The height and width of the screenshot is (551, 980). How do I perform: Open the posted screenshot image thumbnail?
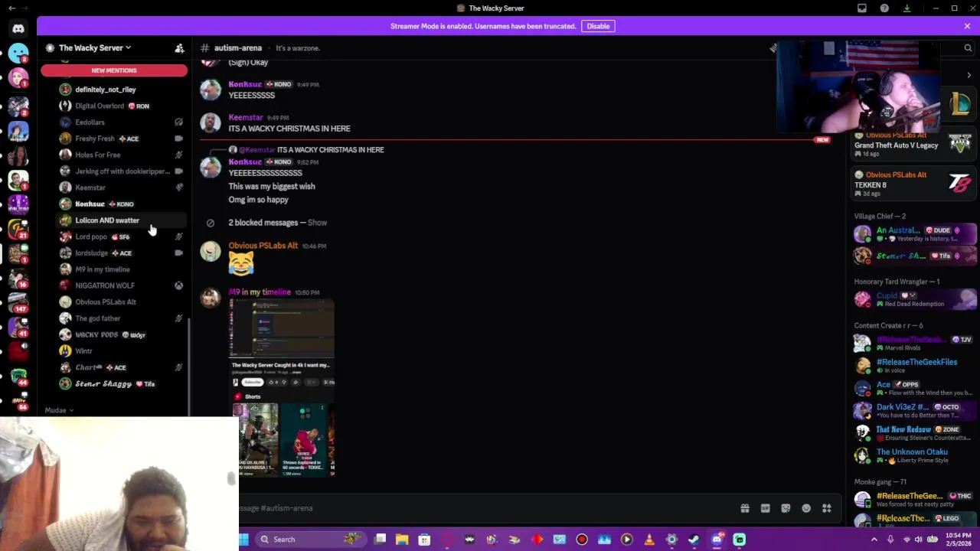(x=282, y=387)
